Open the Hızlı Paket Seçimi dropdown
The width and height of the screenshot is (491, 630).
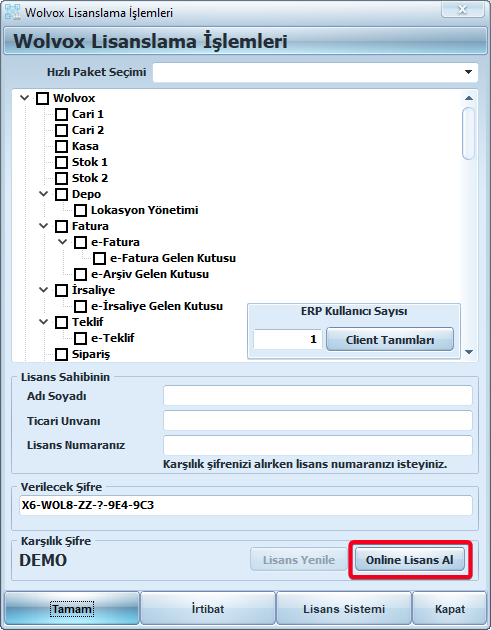point(468,72)
